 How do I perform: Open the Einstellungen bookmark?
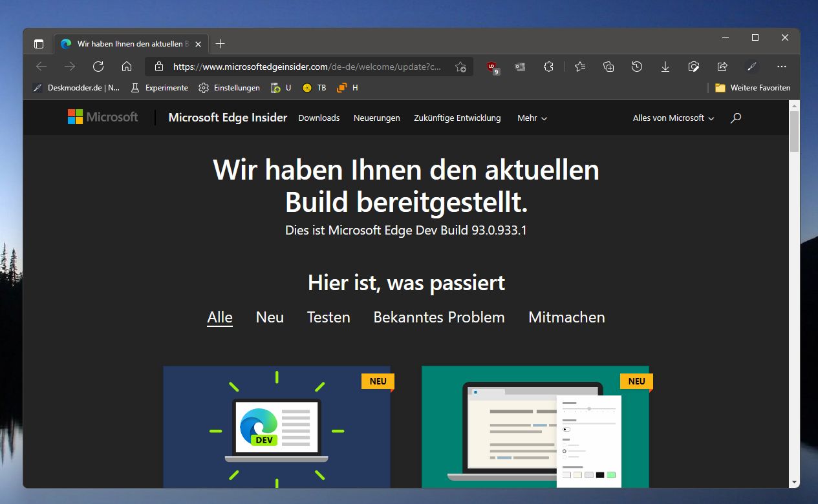tap(229, 88)
